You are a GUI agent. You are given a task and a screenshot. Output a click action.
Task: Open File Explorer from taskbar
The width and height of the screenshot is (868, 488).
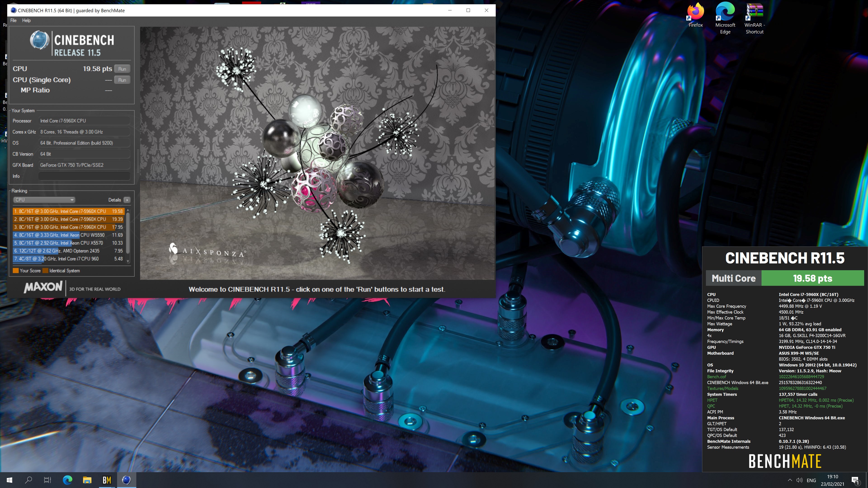87,480
